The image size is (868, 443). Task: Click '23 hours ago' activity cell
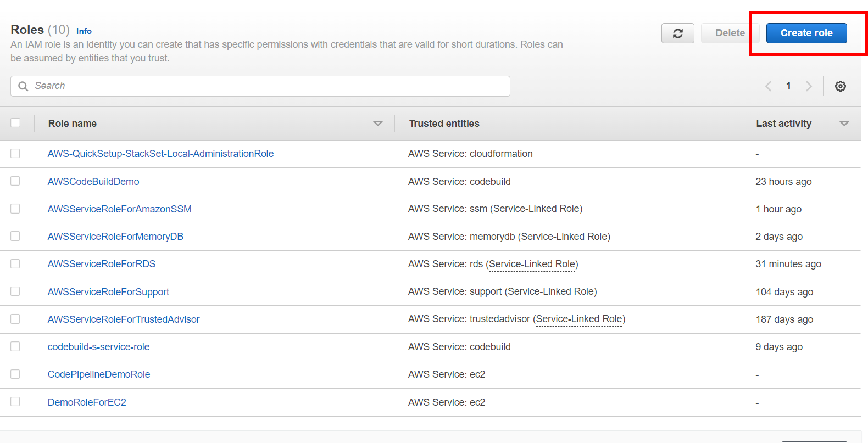click(x=783, y=182)
